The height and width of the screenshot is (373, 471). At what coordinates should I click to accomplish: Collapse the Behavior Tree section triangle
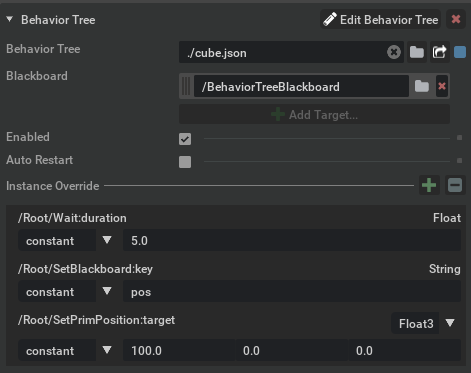(10, 20)
